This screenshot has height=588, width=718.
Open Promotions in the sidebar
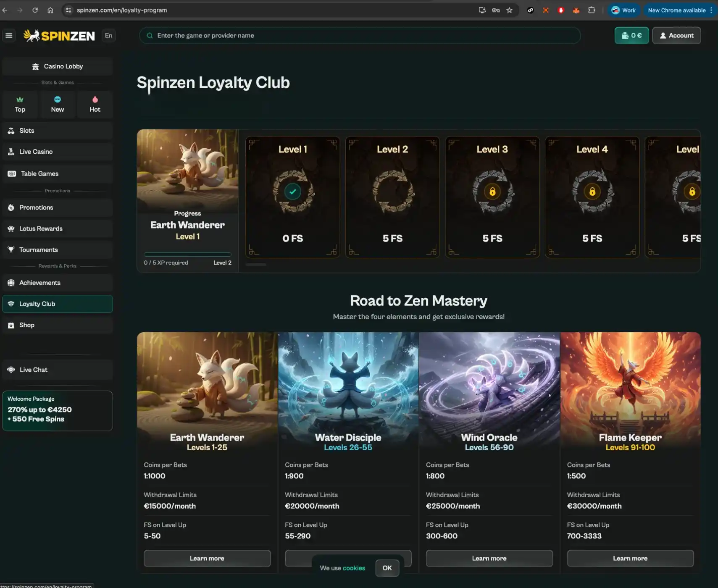point(58,207)
